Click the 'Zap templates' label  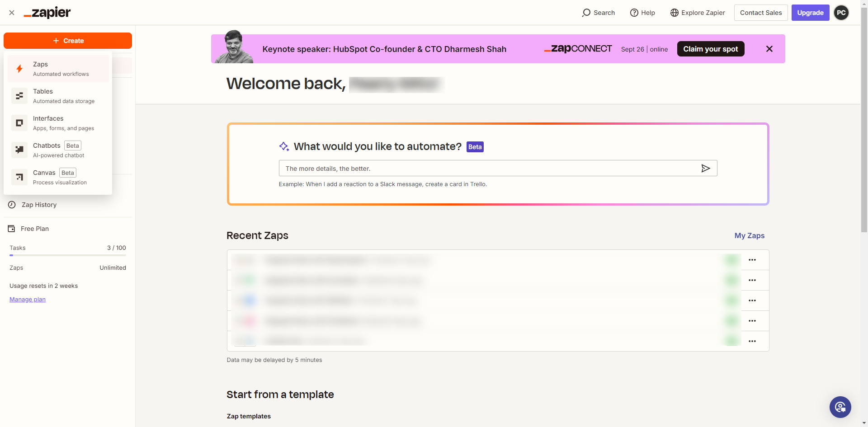click(x=249, y=416)
